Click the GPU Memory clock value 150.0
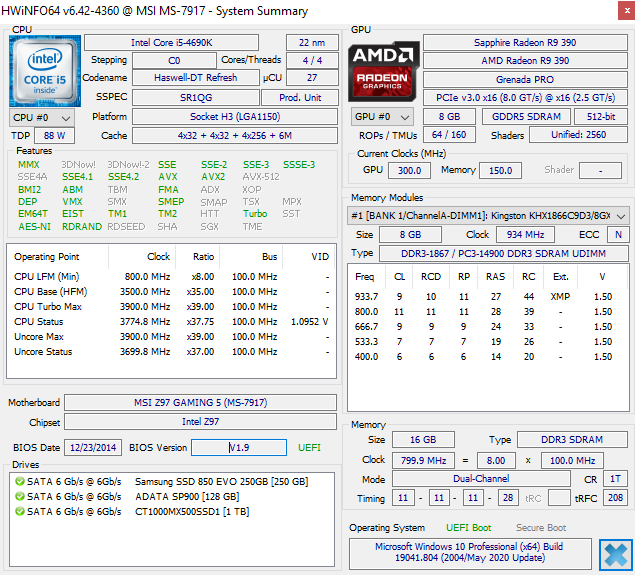 pyautogui.click(x=501, y=170)
